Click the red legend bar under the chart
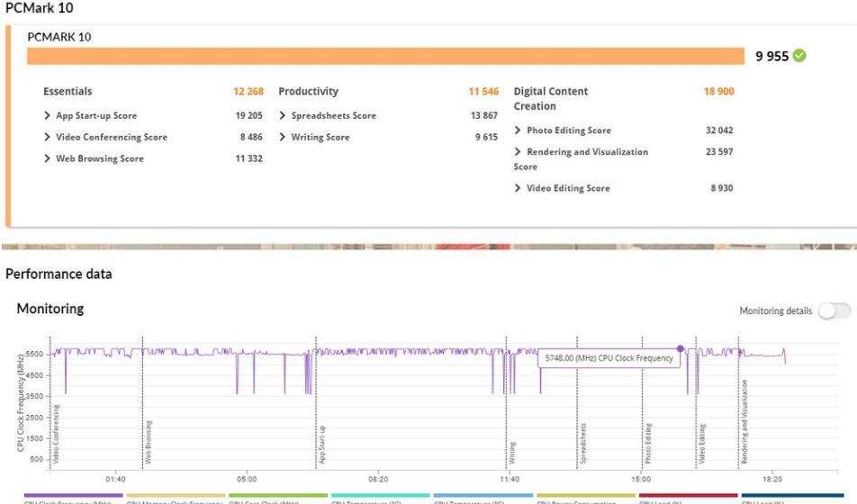 pos(688,495)
